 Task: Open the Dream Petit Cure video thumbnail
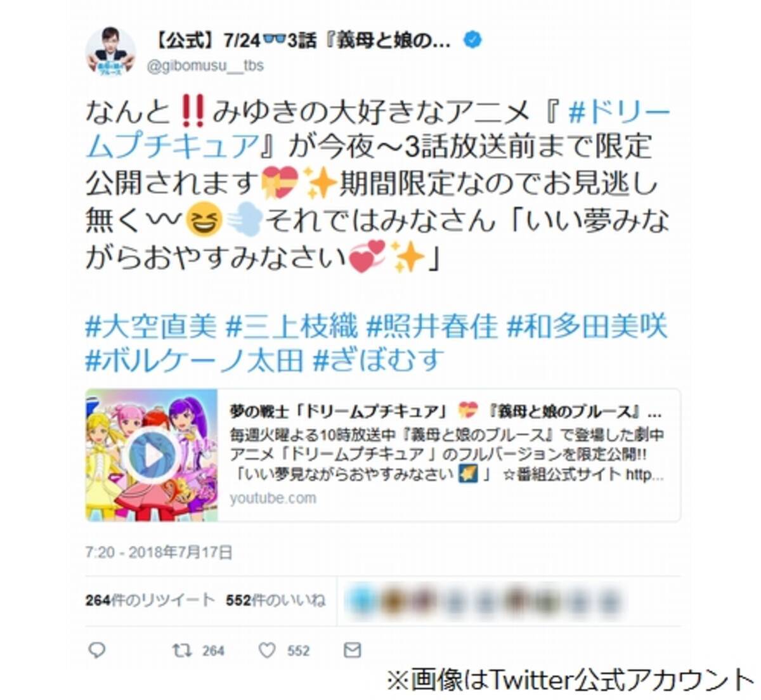[152, 455]
